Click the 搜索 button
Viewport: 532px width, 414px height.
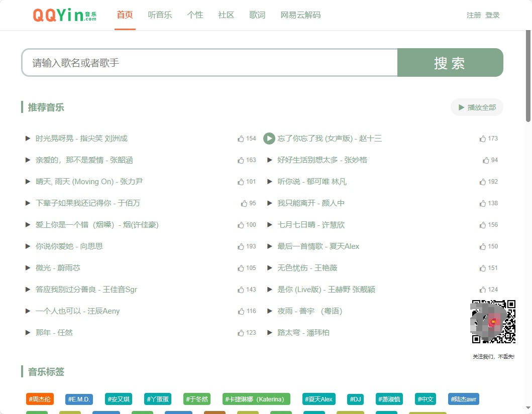coord(450,63)
